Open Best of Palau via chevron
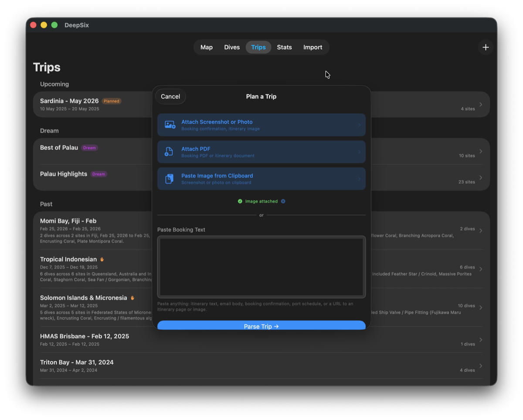The height and width of the screenshot is (420, 523). coord(481,151)
